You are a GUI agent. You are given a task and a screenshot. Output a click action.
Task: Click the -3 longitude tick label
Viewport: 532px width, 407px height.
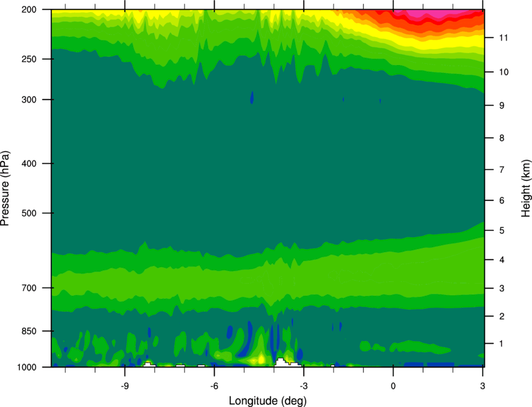pos(304,386)
